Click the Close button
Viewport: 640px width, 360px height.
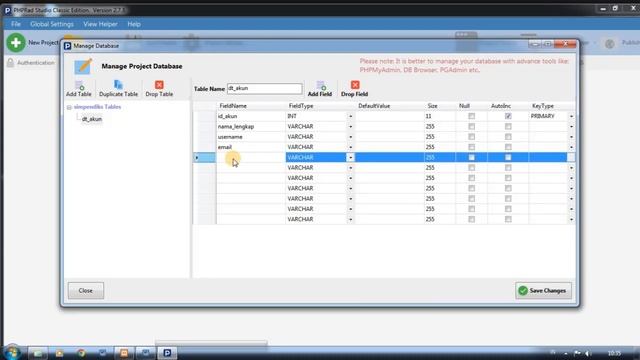click(86, 291)
